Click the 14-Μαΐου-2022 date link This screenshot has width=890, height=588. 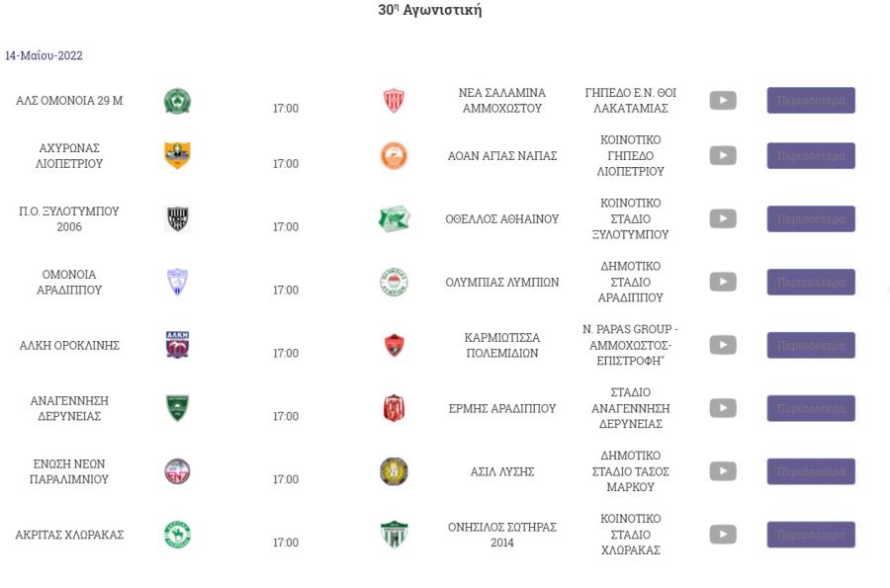click(x=44, y=55)
